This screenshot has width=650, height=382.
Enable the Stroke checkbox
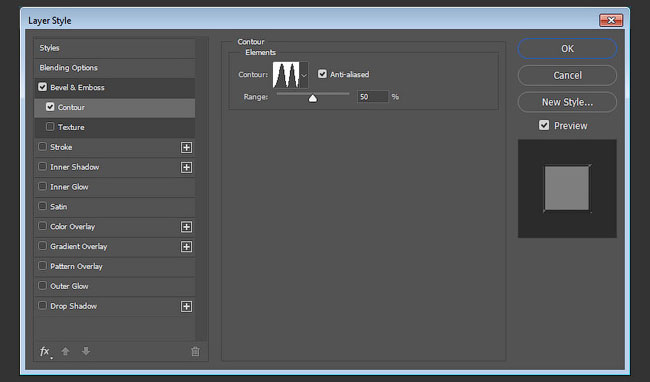click(42, 147)
